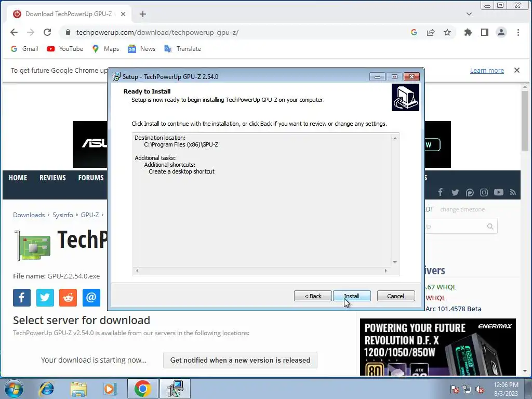Toggle Chrome side panel
The height and width of the screenshot is (399, 532).
[485, 32]
